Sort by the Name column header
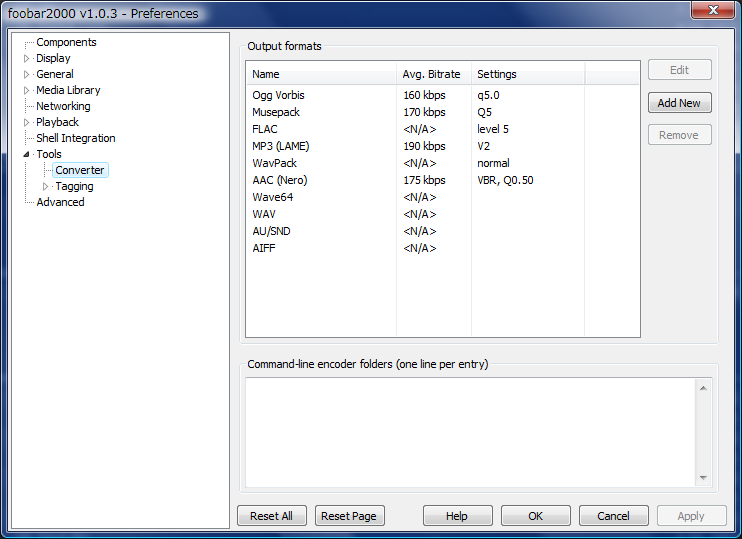The height and width of the screenshot is (539, 742). (321, 74)
